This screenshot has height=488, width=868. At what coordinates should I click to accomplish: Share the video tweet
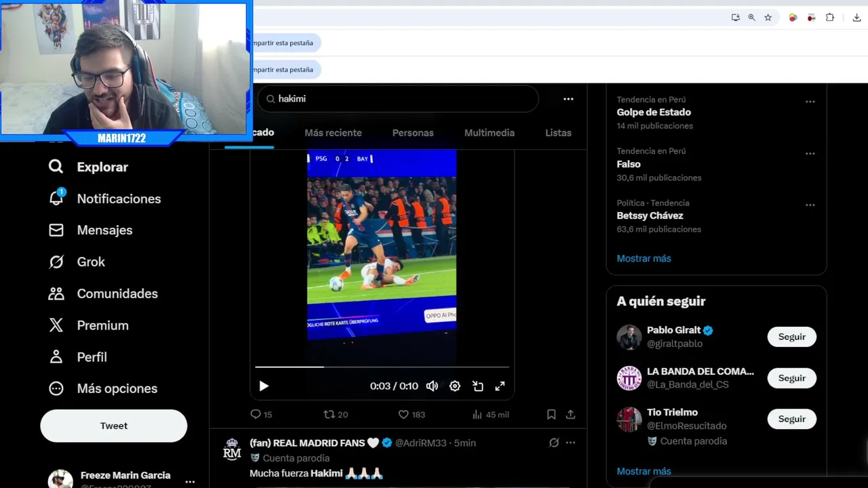570,414
